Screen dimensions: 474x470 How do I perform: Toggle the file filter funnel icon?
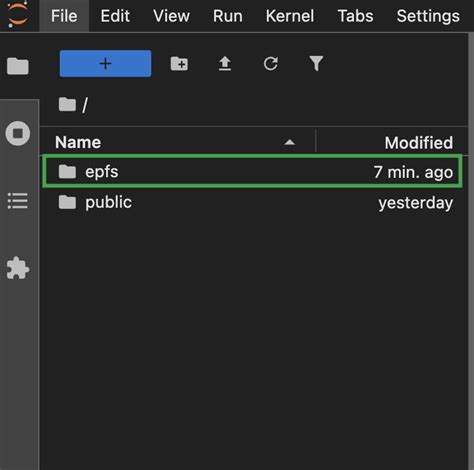[x=316, y=63]
